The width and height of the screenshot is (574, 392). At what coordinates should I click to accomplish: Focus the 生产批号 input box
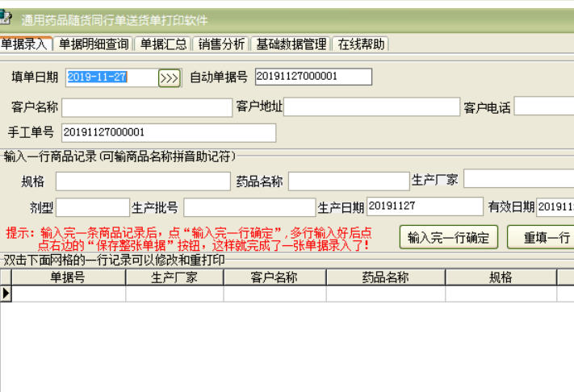(x=249, y=207)
